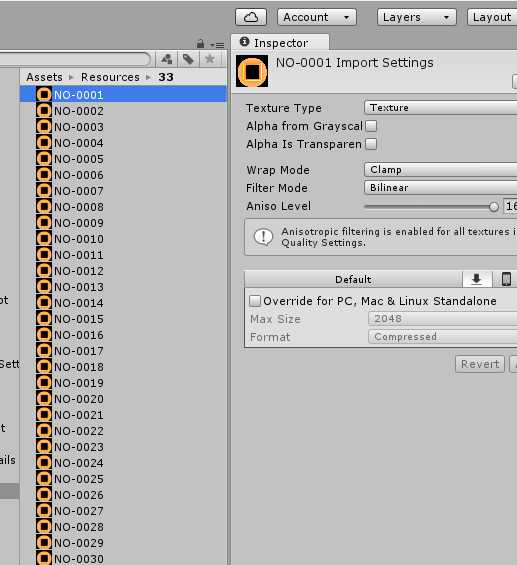Screen dimensions: 517x565
Task: Navigate to Resources in the breadcrumb
Action: point(110,77)
